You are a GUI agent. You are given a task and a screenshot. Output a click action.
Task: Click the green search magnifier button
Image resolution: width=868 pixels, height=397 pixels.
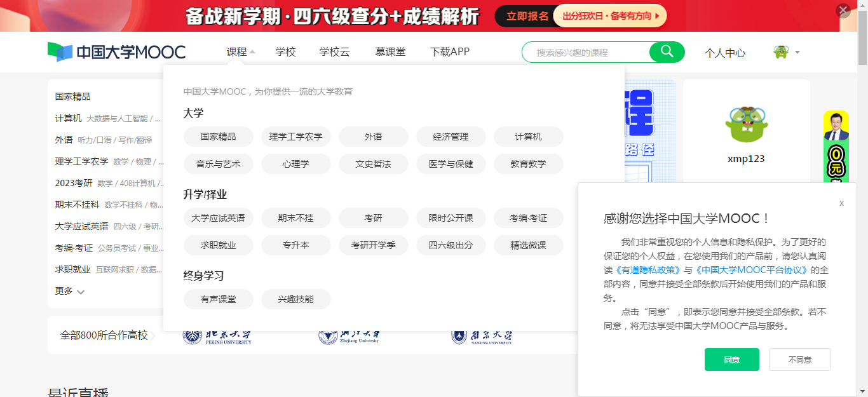[667, 52]
